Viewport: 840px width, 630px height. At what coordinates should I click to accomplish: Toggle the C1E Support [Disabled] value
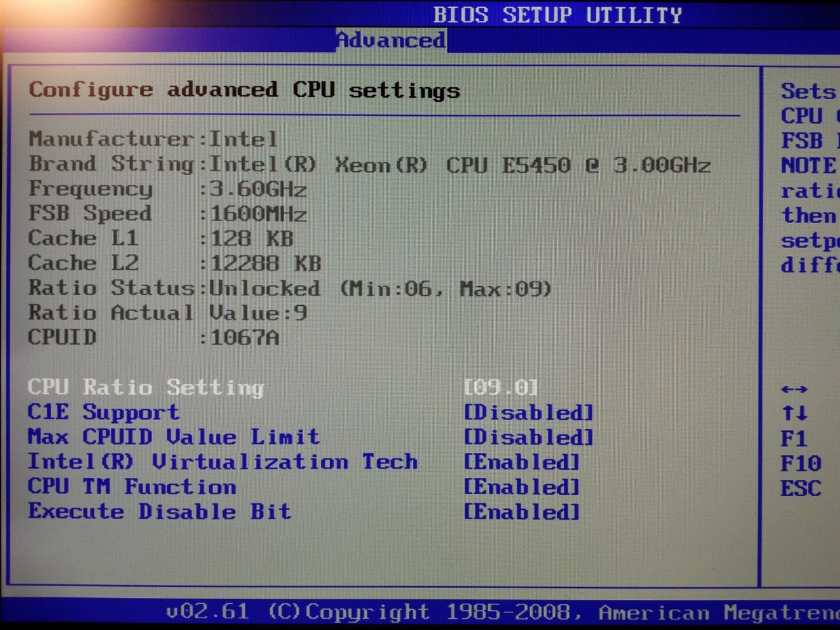pyautogui.click(x=528, y=412)
